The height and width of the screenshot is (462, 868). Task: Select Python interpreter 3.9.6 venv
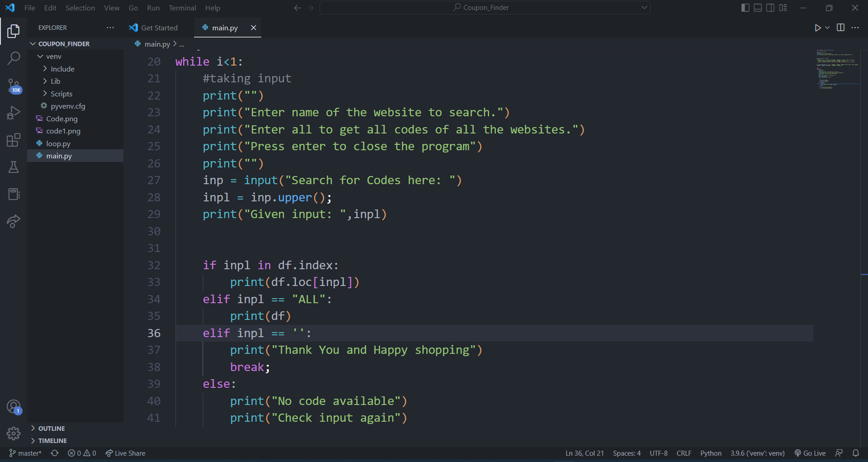(x=757, y=453)
